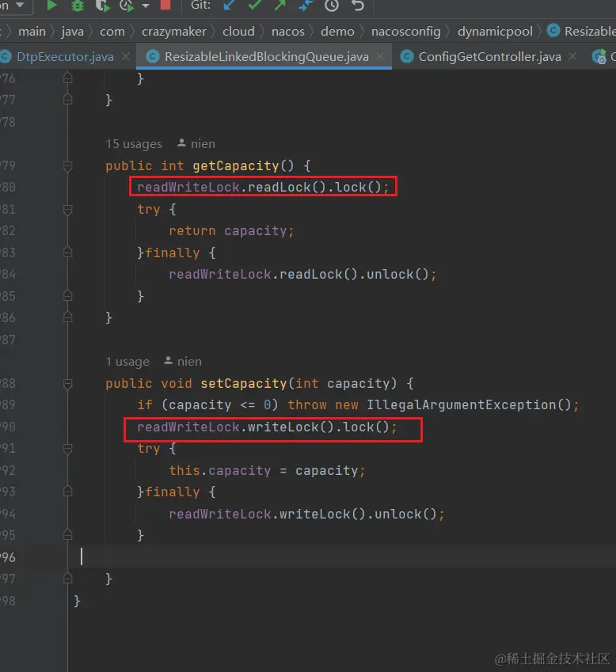
Task: Click the Git fetch/merge blue arrows icon
Action: pyautogui.click(x=306, y=5)
